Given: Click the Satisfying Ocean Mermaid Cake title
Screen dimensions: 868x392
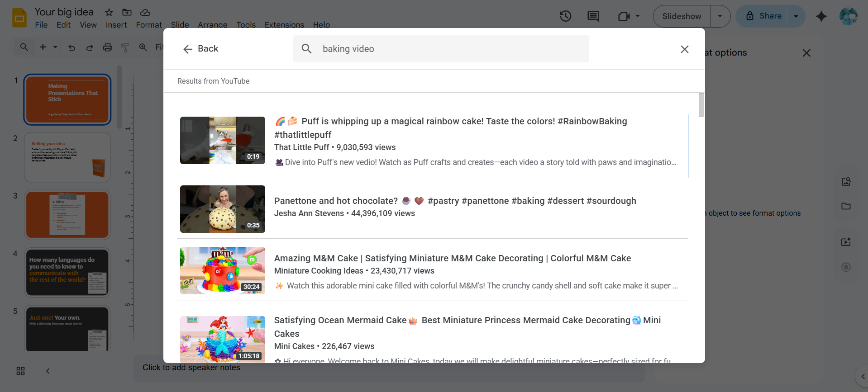Looking at the screenshot, I should tap(467, 327).
